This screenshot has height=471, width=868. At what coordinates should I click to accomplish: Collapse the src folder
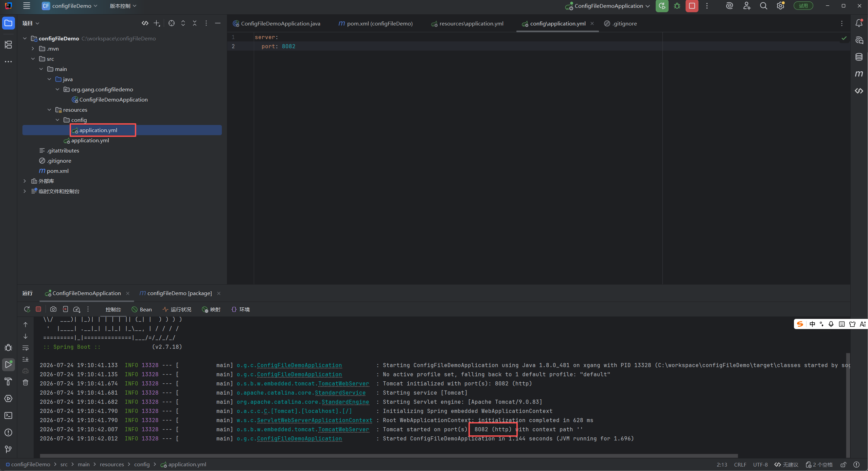pos(33,59)
